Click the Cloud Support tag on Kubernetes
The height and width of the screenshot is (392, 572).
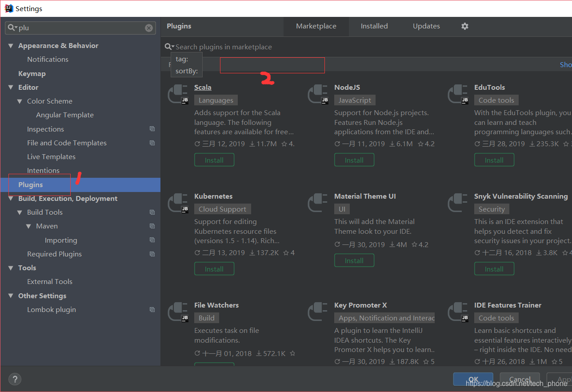(222, 209)
